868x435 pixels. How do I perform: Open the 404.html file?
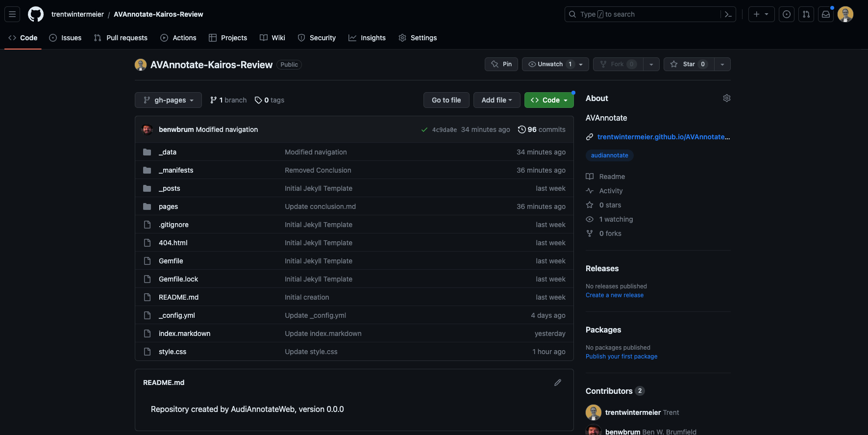(173, 243)
